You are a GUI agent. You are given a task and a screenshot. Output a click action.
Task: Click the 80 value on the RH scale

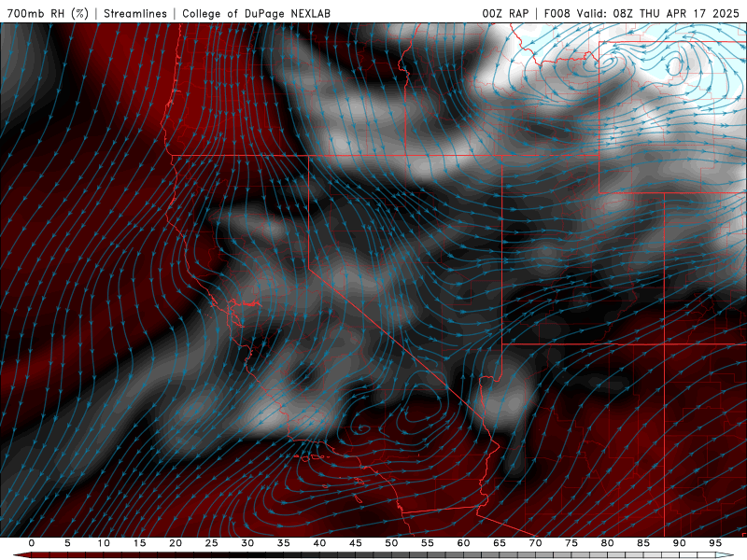click(608, 543)
